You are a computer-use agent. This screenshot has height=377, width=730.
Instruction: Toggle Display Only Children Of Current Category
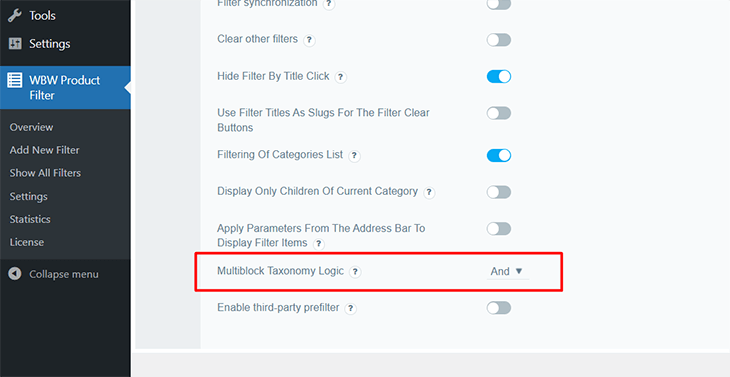499,192
